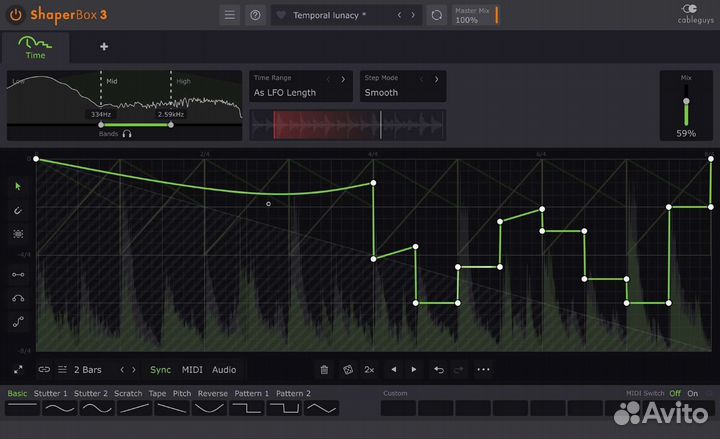
Task: Click the 334Hz low-mid crossover handle
Action: [x=101, y=124]
